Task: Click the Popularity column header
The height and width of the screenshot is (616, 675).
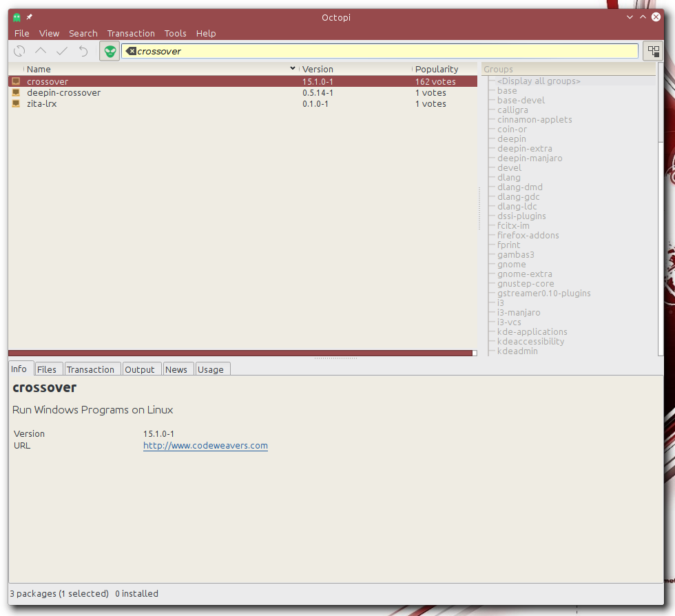Action: (437, 69)
